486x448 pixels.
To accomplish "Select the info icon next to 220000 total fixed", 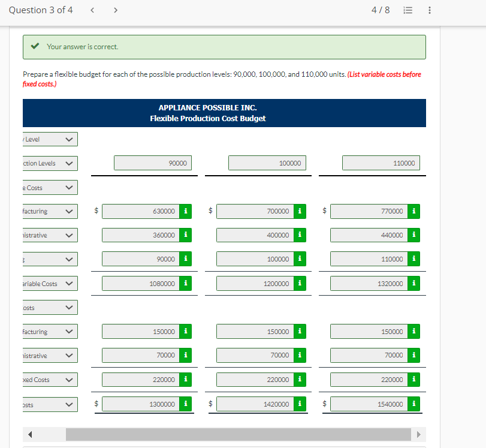I will pos(185,379).
